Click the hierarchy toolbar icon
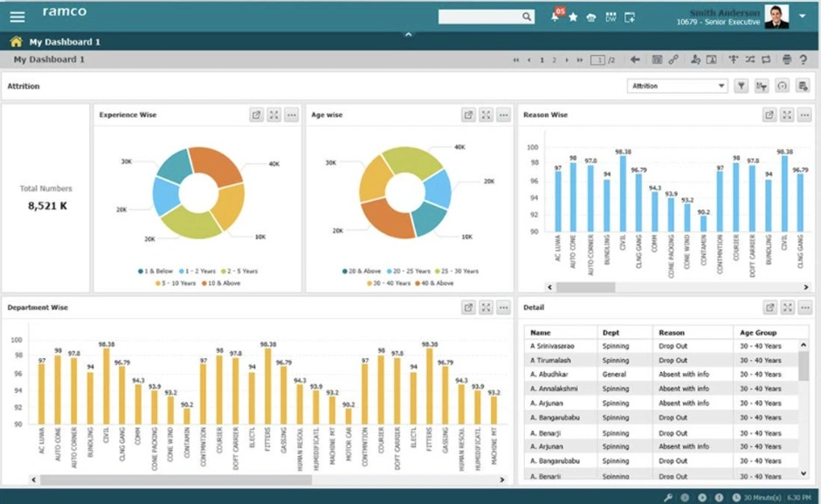The width and height of the screenshot is (821, 504). pyautogui.click(x=734, y=59)
